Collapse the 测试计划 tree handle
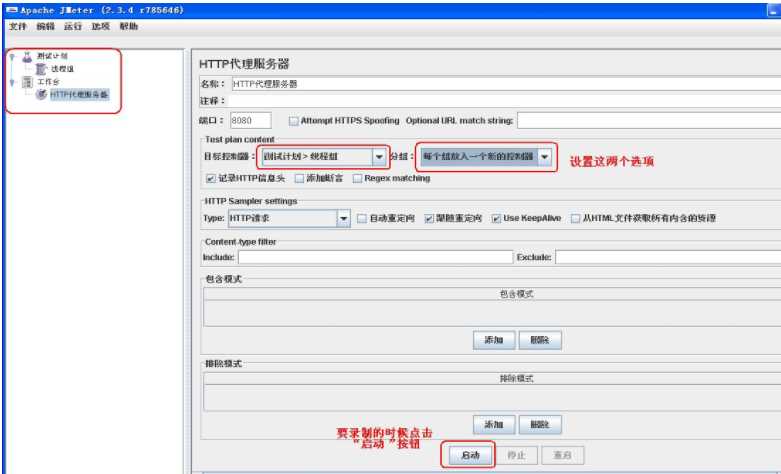 pos(12,57)
